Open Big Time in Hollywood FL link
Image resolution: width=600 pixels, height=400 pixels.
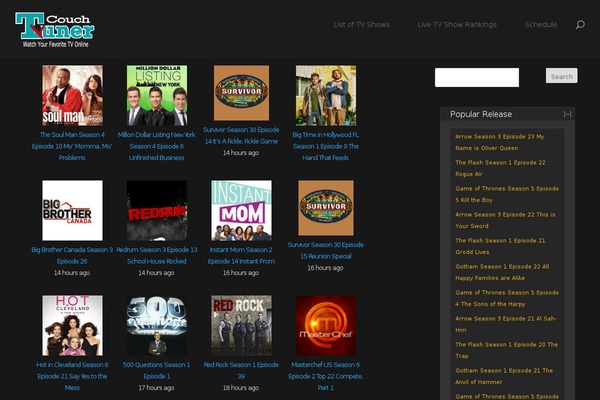click(x=326, y=146)
